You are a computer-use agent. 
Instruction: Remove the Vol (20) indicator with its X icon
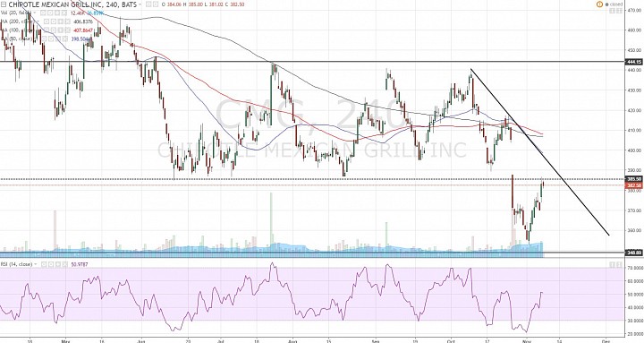64,13
